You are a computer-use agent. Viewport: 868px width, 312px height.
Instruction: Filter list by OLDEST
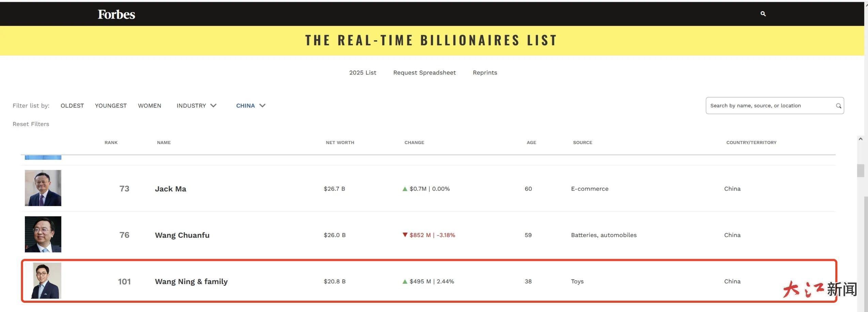point(72,106)
